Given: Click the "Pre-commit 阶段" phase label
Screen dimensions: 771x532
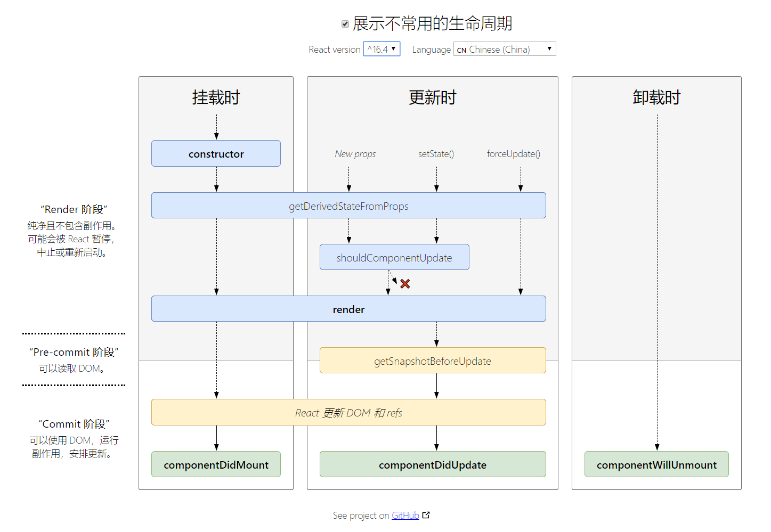Looking at the screenshot, I should (x=74, y=352).
